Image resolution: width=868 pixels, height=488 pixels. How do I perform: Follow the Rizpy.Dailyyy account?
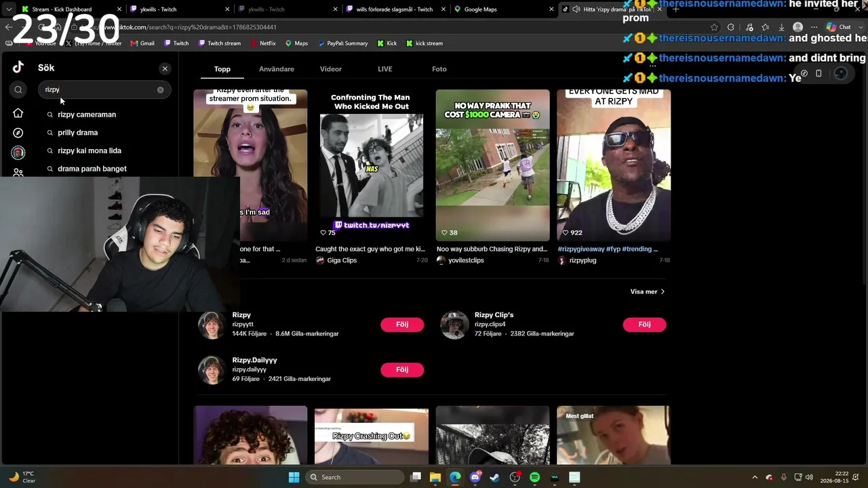pos(402,369)
